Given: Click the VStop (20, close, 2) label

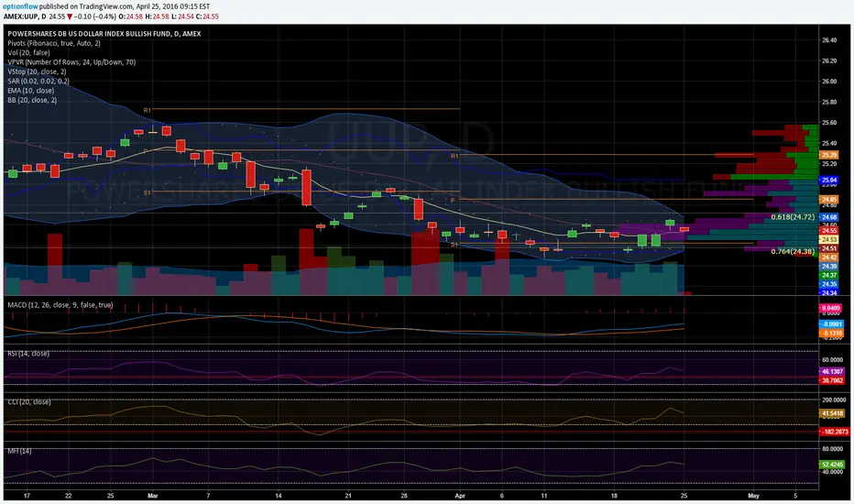Looking at the screenshot, I should tap(37, 71).
